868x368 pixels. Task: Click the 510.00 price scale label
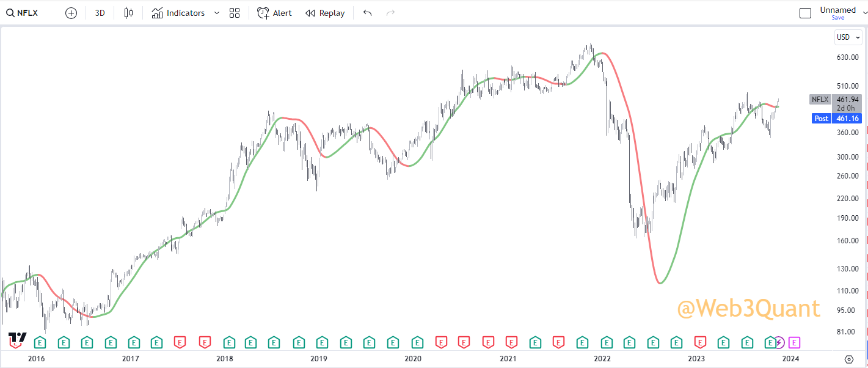click(848, 86)
